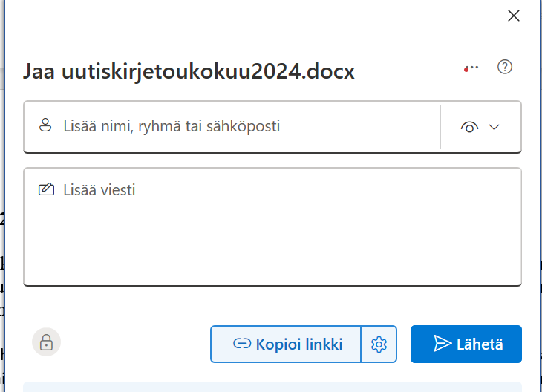Click the light blue banner at dialog bottom
Screen dimensions: 542x392
click(272, 387)
